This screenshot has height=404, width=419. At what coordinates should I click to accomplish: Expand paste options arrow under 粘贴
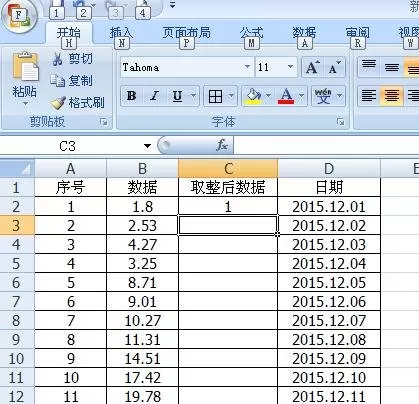tap(25, 104)
